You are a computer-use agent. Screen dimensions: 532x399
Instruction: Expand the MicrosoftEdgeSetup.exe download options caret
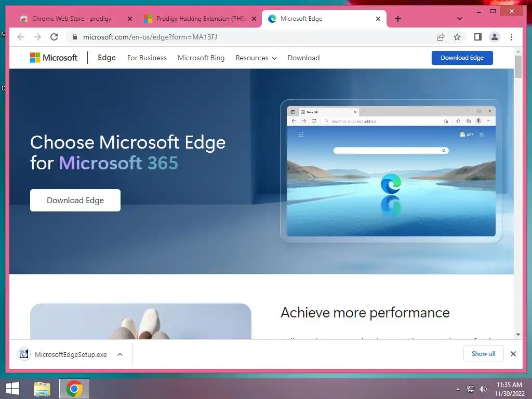pyautogui.click(x=120, y=354)
